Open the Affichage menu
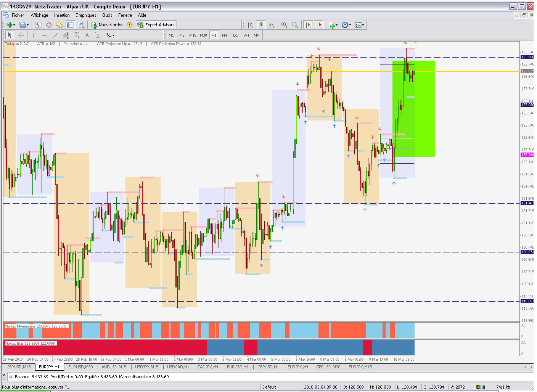 (40, 15)
